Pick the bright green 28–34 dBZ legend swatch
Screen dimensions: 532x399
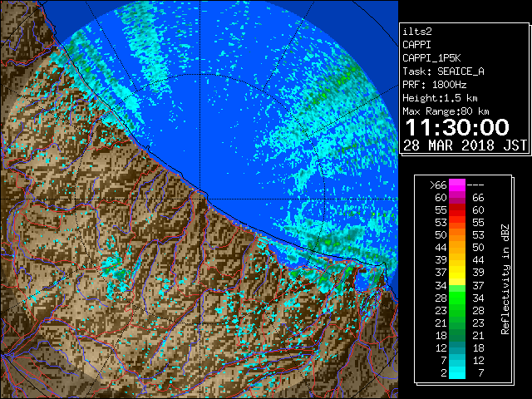click(457, 298)
